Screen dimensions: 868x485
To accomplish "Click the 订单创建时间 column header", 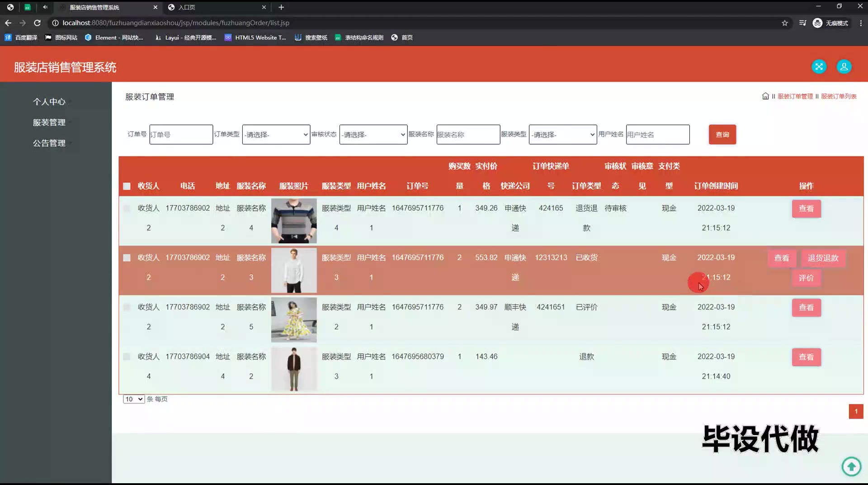I will coord(716,186).
